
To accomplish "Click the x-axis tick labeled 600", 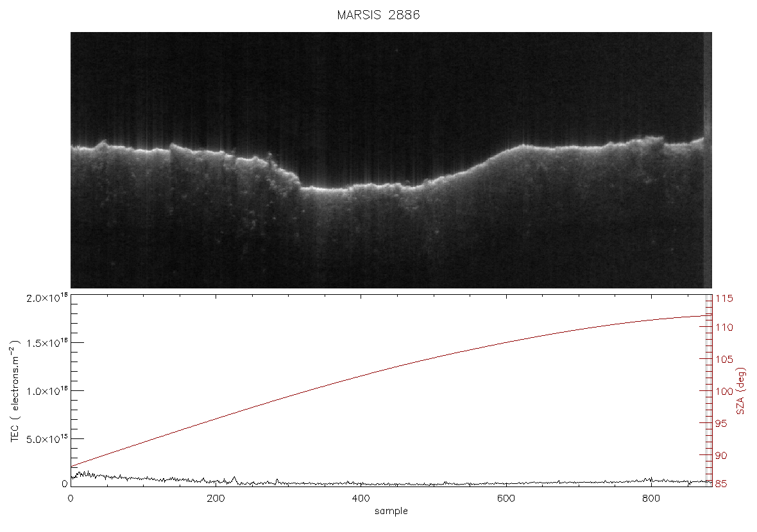I will 506,499.
